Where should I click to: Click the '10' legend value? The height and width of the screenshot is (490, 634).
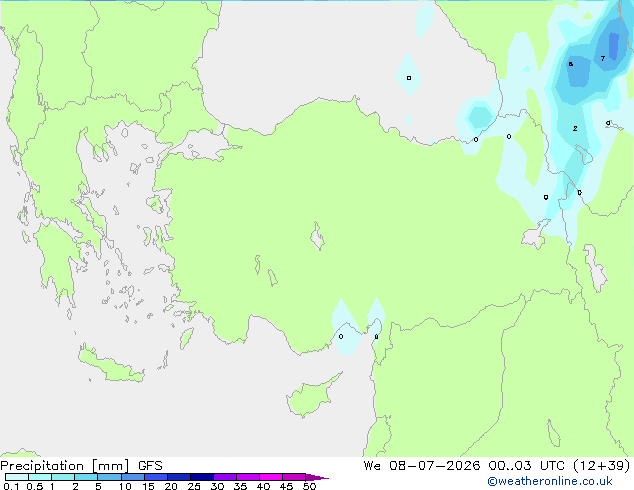(x=125, y=486)
